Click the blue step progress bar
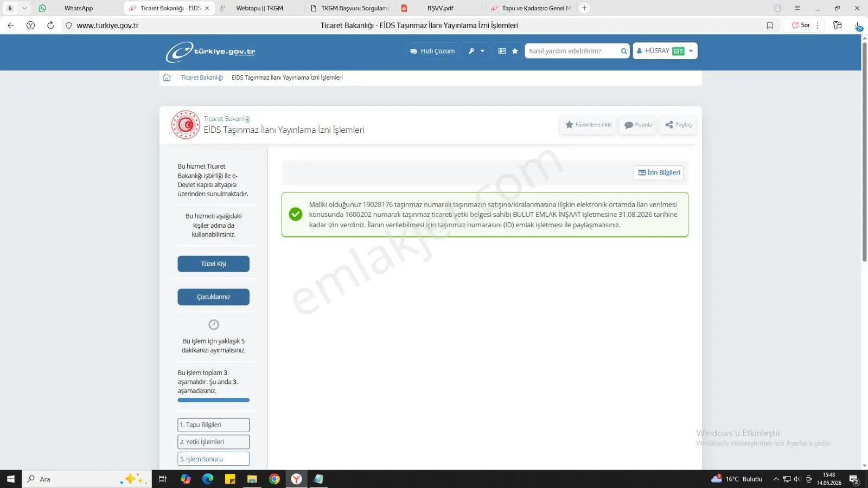Viewport: 868px width, 488px height. point(213,400)
